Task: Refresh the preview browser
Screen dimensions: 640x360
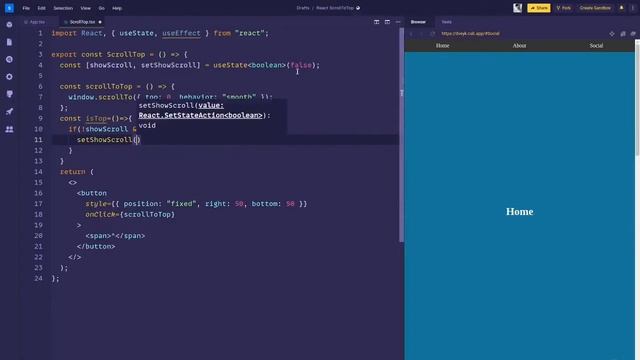Action: (432, 33)
